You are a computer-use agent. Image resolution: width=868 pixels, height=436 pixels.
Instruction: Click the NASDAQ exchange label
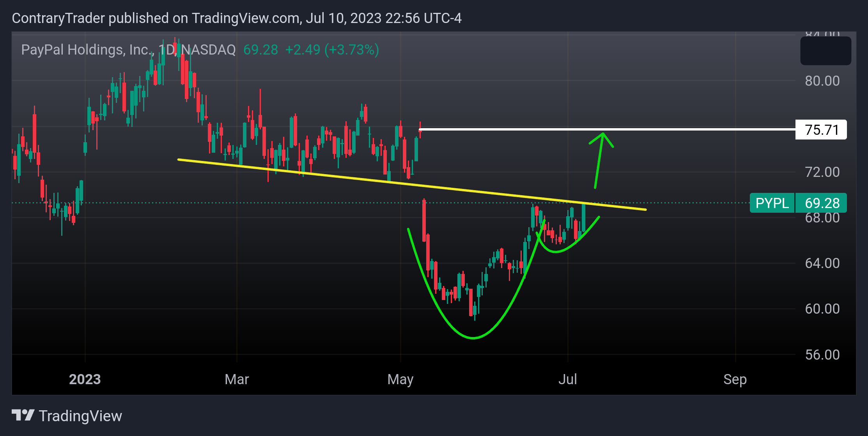(x=208, y=50)
